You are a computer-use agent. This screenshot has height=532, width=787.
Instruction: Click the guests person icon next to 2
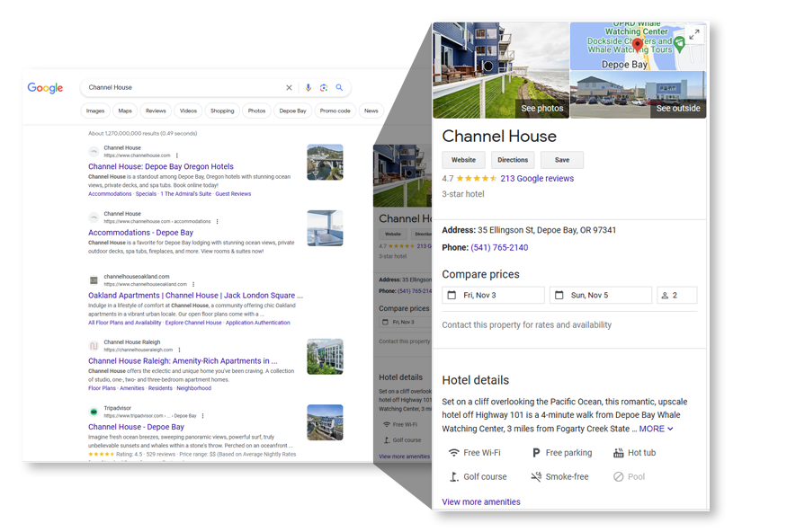[666, 294]
